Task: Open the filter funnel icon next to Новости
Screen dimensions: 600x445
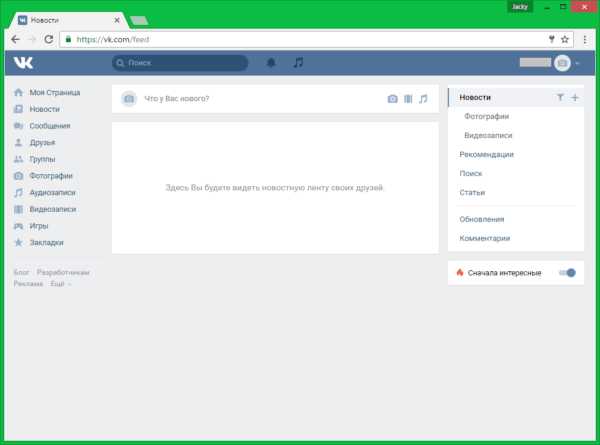Action: pos(560,97)
